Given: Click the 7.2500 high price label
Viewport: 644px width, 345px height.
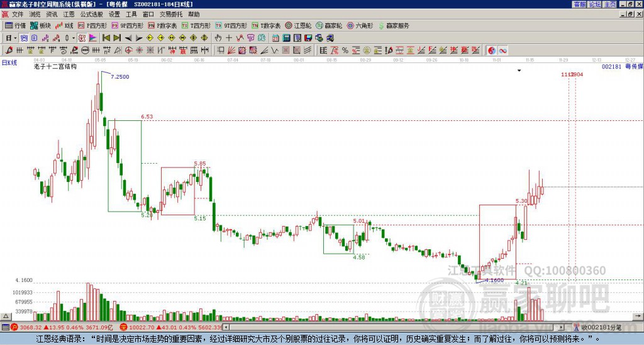Looking at the screenshot, I should [x=120, y=76].
